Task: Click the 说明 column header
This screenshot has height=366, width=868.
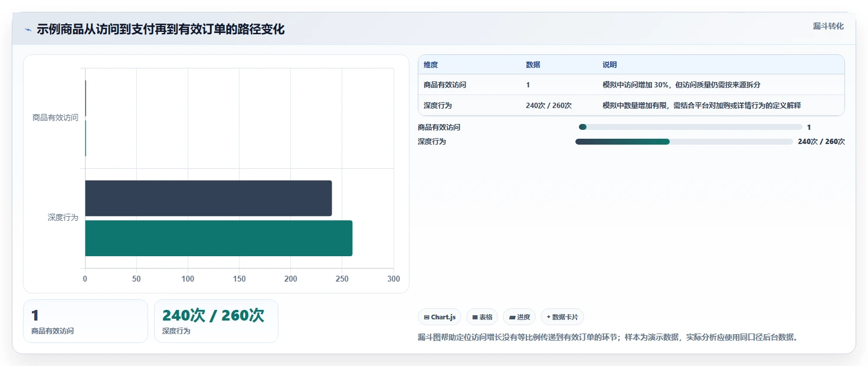Action: (610, 65)
